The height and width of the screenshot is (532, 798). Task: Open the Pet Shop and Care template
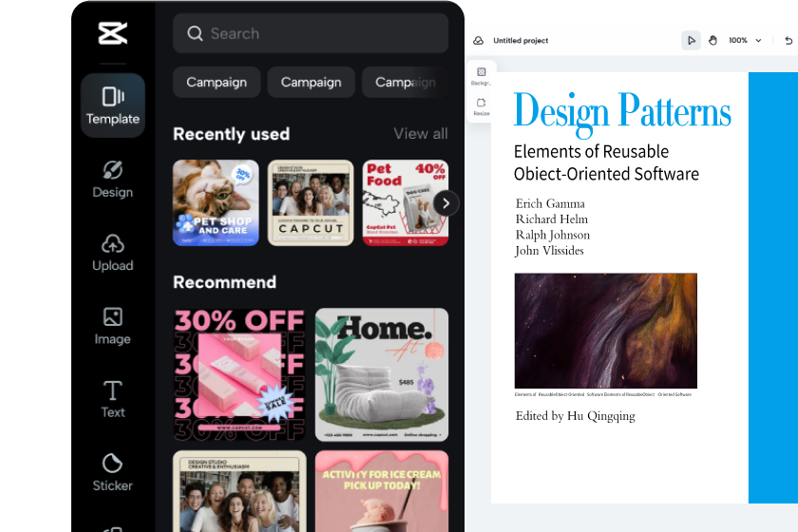point(216,203)
